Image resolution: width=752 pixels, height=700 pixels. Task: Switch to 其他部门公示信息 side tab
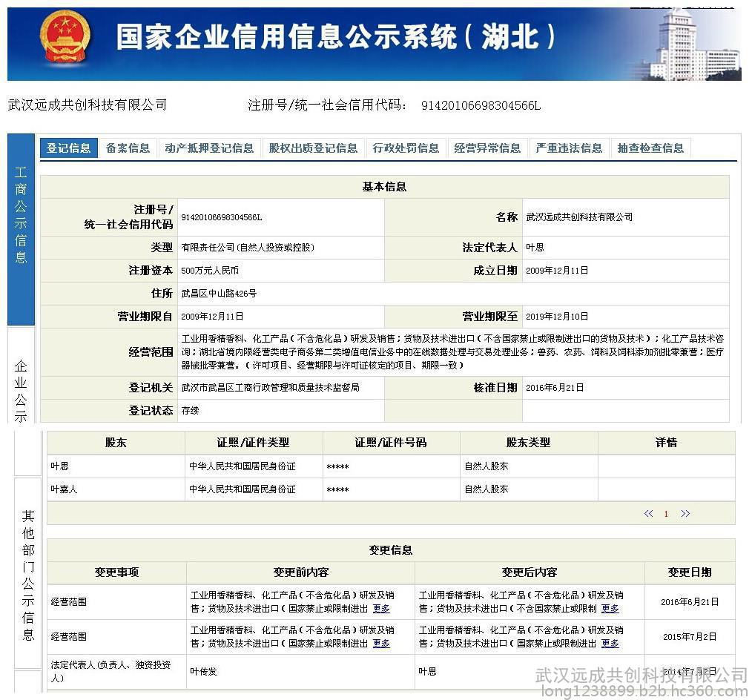(x=27, y=575)
